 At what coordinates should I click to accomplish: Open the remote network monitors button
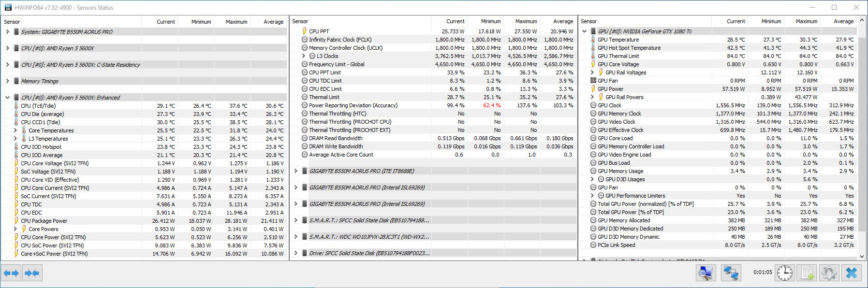click(x=731, y=273)
